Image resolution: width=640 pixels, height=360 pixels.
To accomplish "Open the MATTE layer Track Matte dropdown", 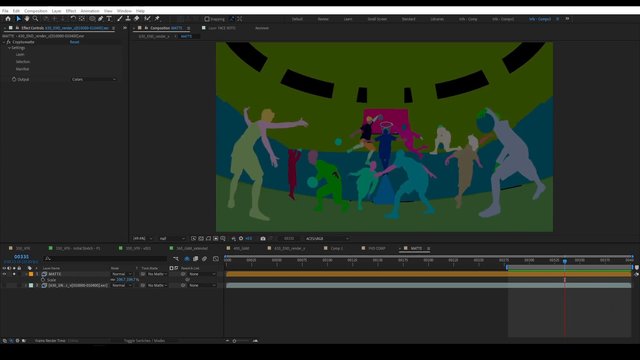I will (157, 274).
